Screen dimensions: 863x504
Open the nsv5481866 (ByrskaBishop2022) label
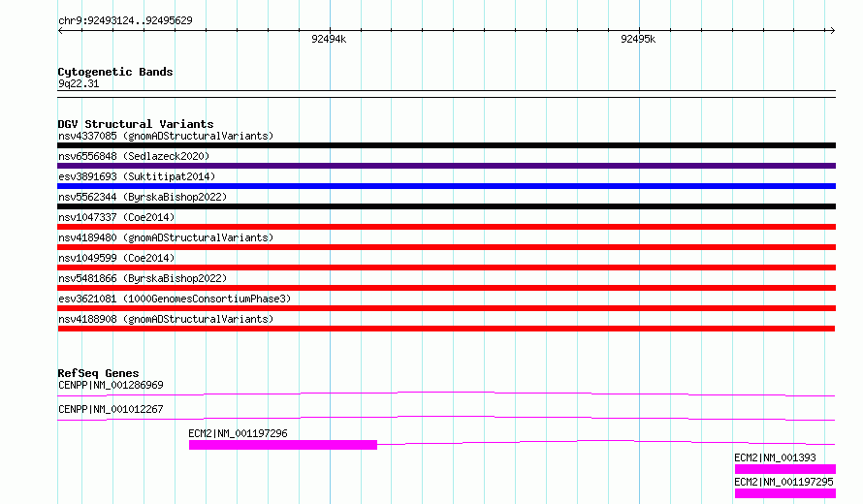143,278
